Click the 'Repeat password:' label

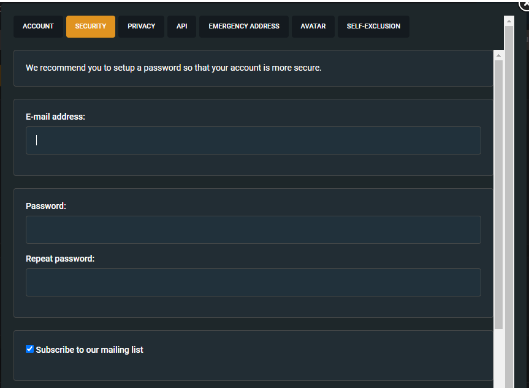tap(60, 259)
